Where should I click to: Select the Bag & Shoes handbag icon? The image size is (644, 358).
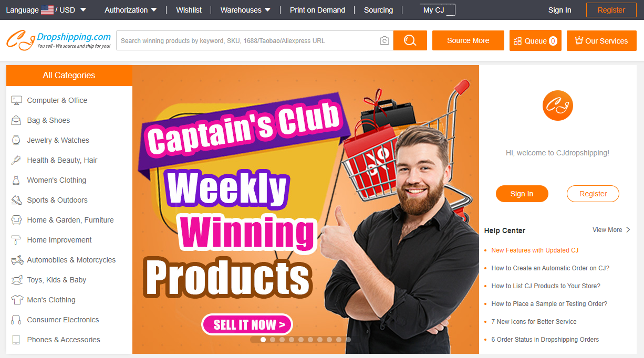click(16, 120)
